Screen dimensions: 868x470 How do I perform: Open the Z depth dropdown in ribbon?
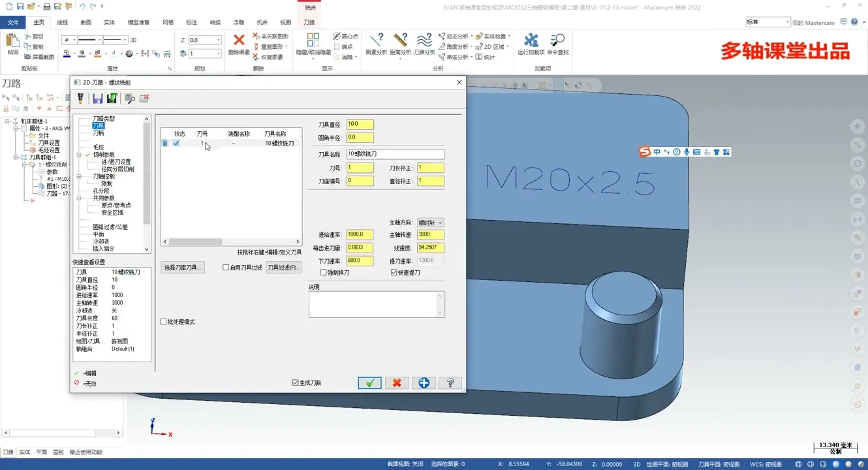219,40
